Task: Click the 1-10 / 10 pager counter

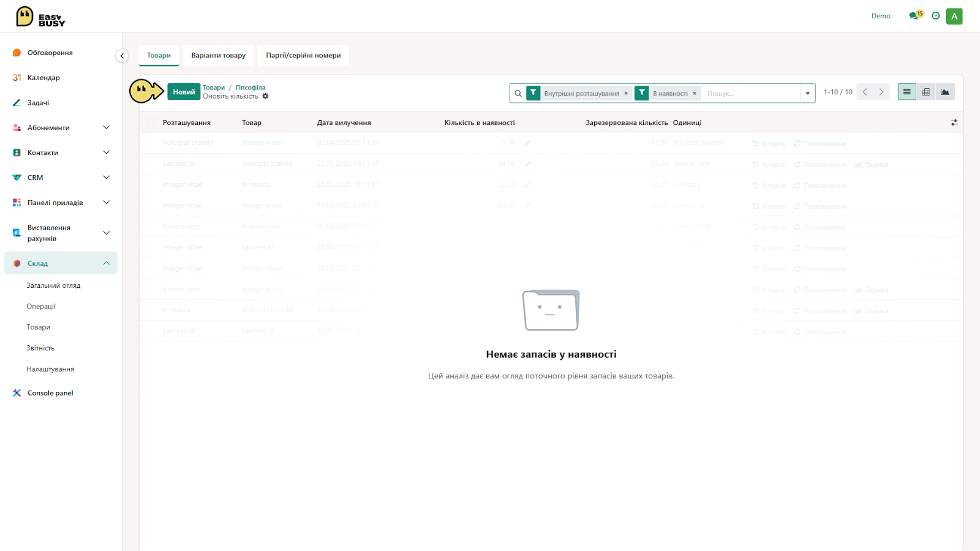Action: click(x=838, y=92)
